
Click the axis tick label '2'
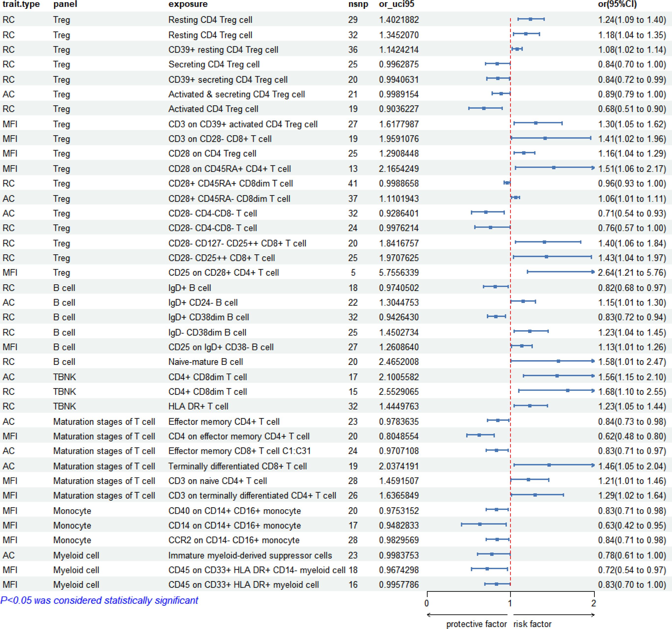coord(594,603)
